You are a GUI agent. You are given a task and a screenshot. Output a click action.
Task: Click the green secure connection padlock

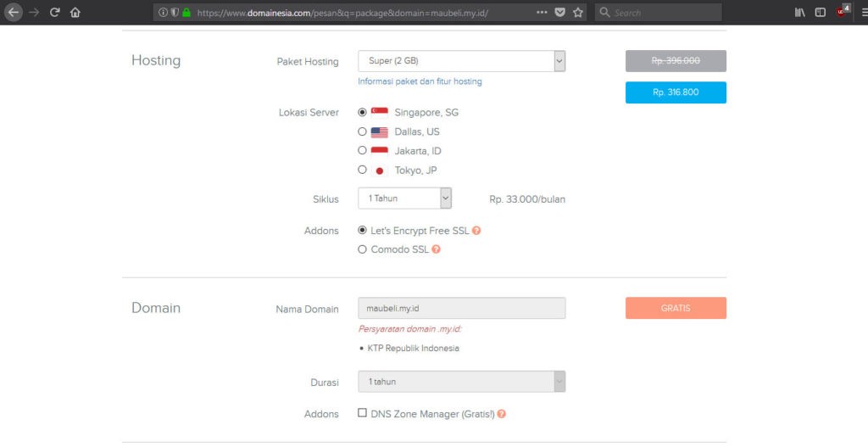click(186, 12)
